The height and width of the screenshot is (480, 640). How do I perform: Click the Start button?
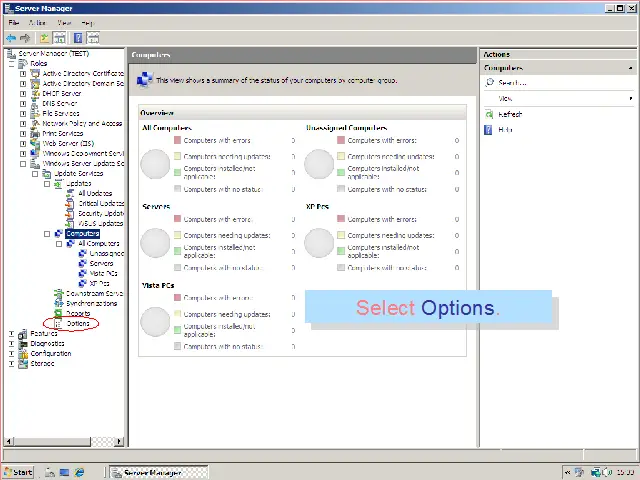pos(18,472)
